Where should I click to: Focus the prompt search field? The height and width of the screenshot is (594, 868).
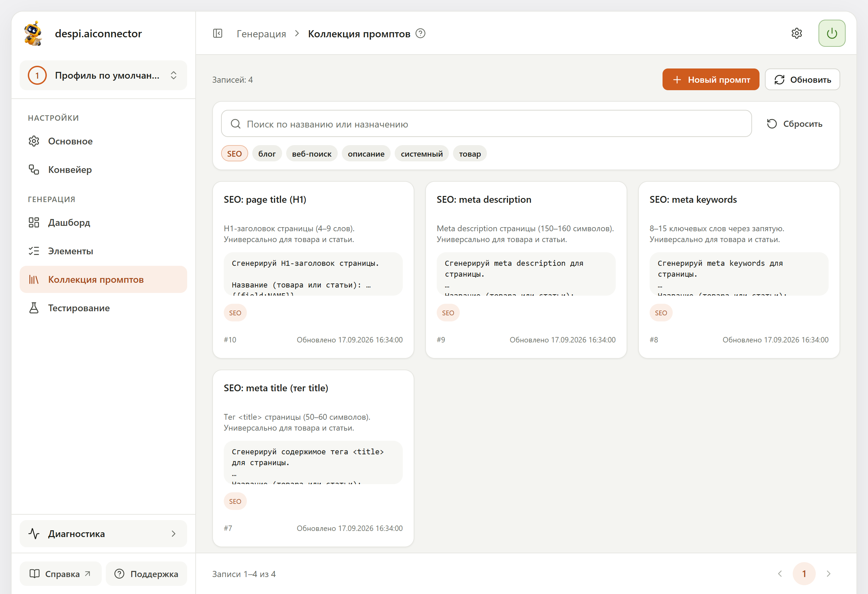tap(486, 124)
